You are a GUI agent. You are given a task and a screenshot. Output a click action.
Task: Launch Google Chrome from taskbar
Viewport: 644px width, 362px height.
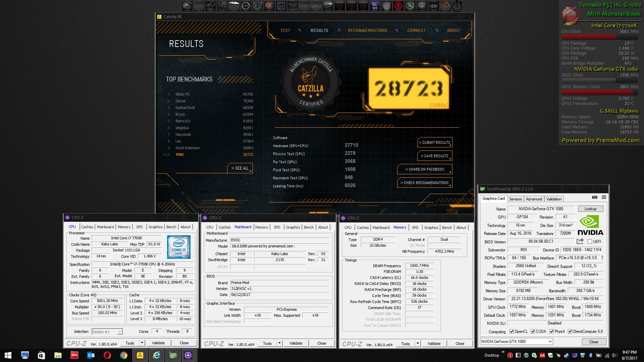pyautogui.click(x=123, y=355)
